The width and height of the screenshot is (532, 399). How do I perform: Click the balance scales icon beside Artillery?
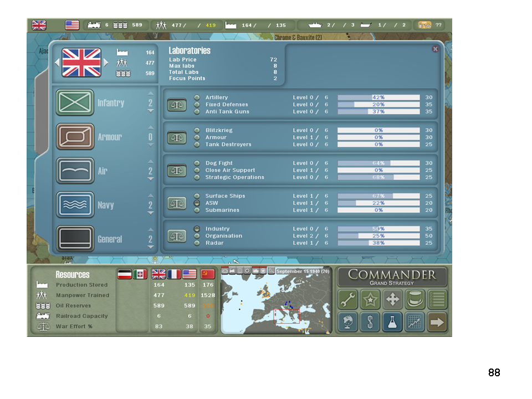(x=177, y=105)
